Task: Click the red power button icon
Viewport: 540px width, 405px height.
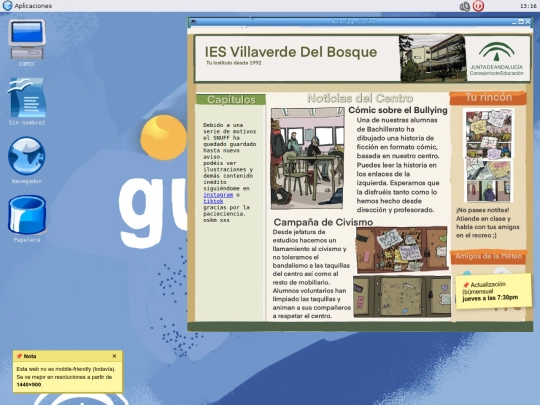Action: [x=478, y=6]
